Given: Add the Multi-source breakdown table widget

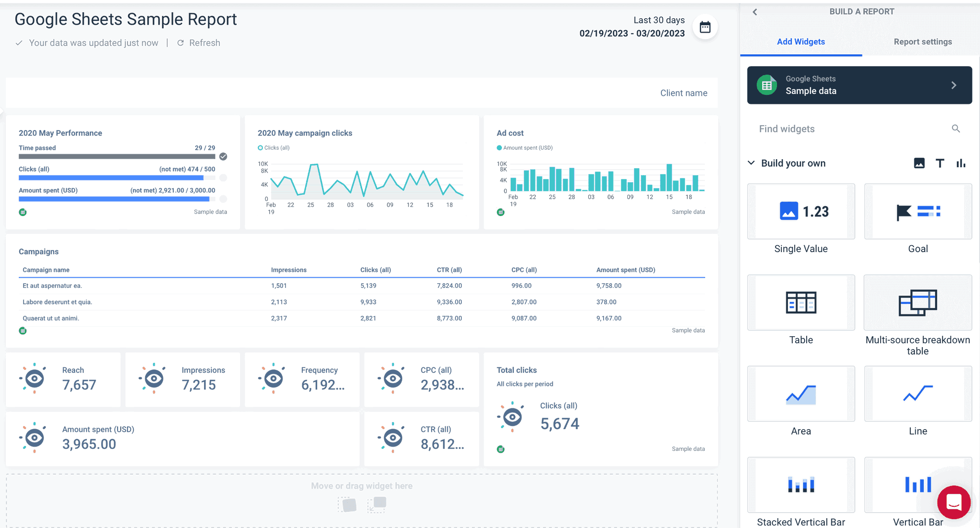Looking at the screenshot, I should coord(917,303).
